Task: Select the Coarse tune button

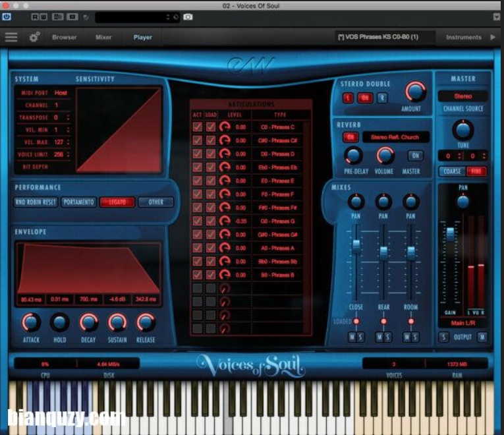Action: [x=452, y=171]
